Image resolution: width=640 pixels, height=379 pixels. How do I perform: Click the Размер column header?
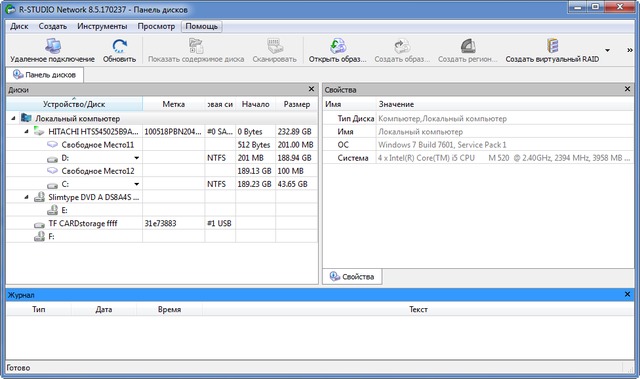297,104
